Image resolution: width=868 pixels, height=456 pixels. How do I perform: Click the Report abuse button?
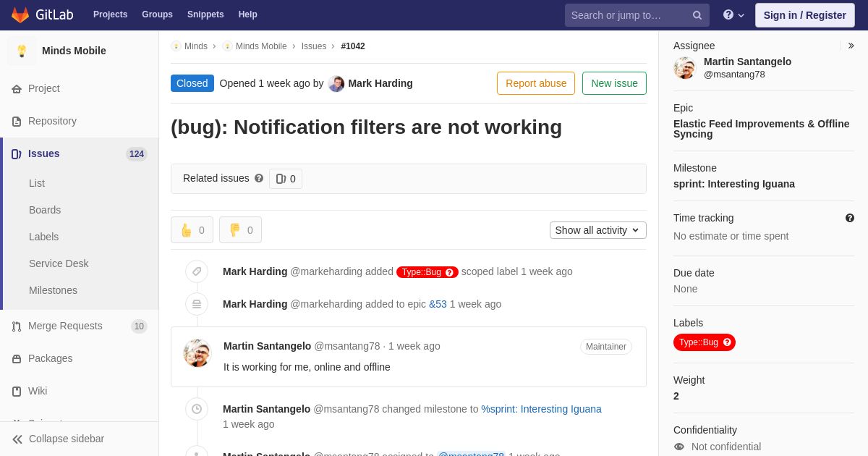pos(536,83)
